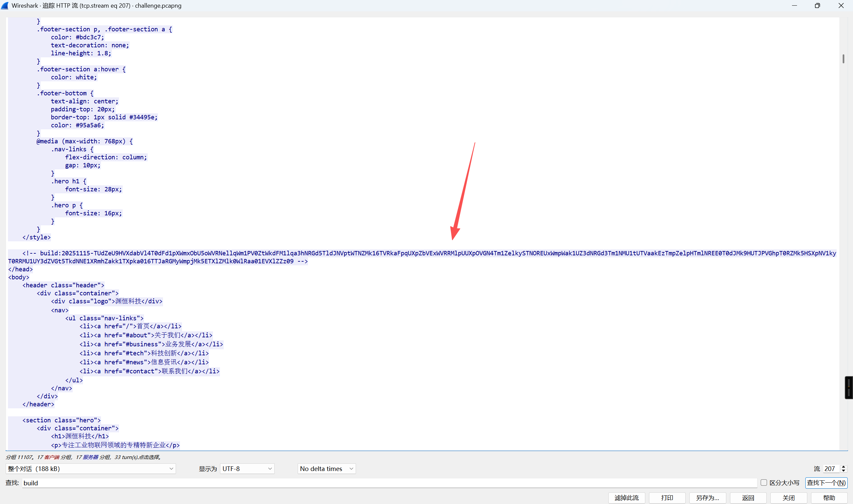Enable the 区分大小写 case sensitive checkbox

[x=764, y=483]
